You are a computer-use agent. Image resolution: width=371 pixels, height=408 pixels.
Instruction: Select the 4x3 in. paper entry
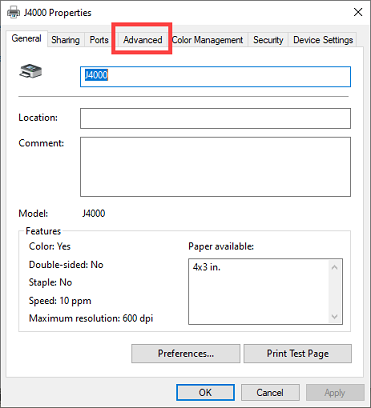click(207, 267)
